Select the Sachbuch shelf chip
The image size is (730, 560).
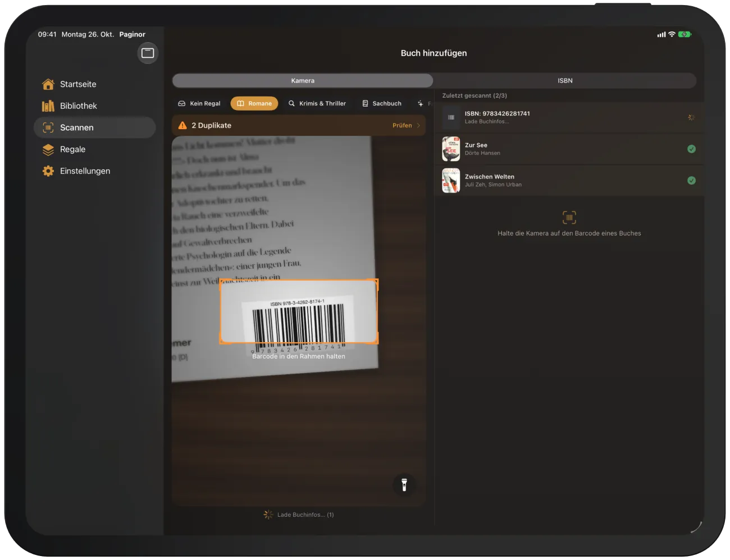(382, 104)
